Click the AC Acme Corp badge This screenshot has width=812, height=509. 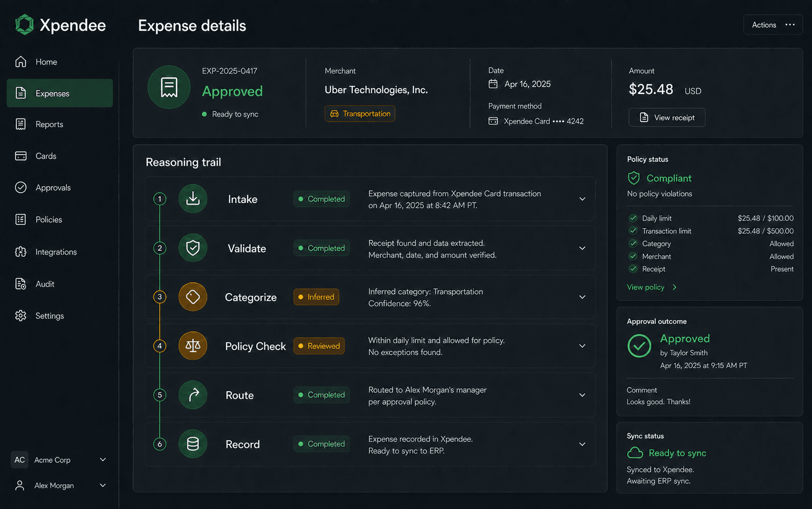click(19, 460)
